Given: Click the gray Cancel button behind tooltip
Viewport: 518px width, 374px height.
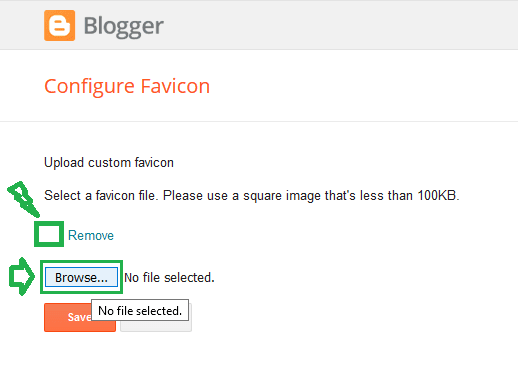Looking at the screenshot, I should (x=156, y=326).
